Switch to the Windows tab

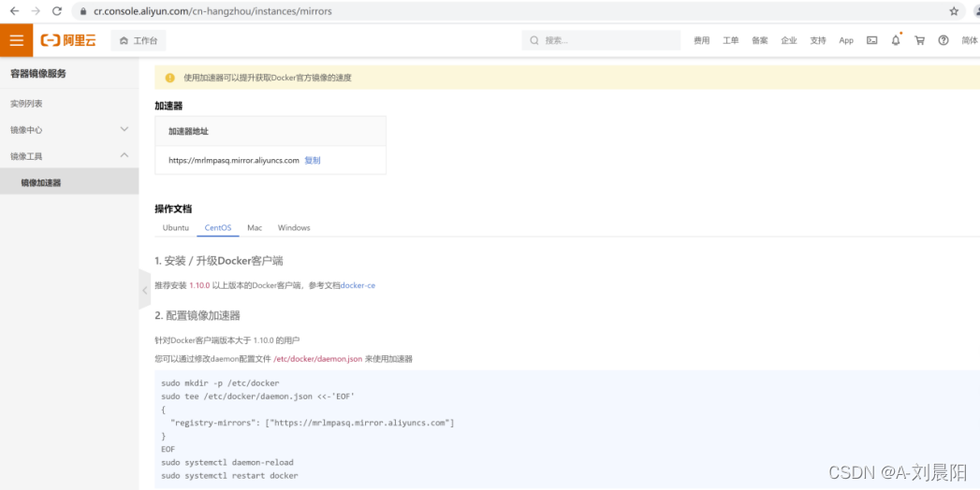[x=294, y=228]
